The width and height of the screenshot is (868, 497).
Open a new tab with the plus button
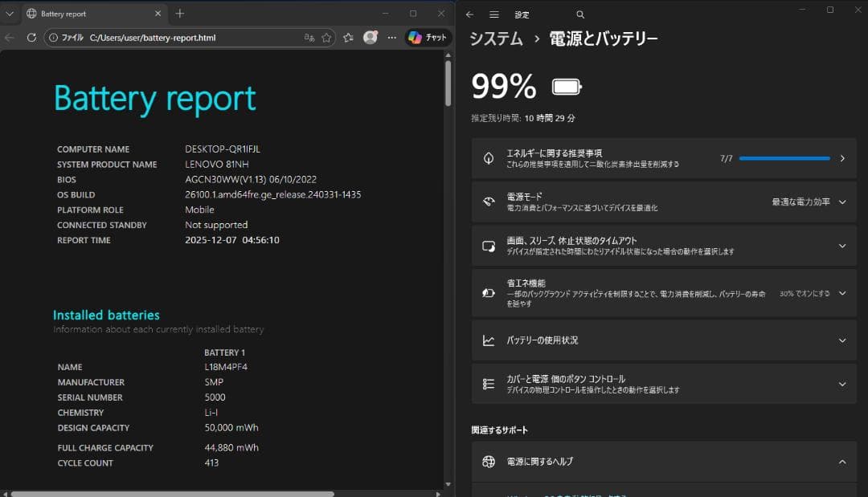pos(180,14)
